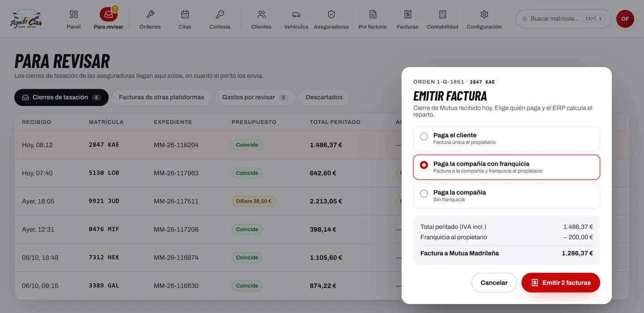Select Paga el cliente option
Screen dimensions: 644x313
[x=507, y=139]
